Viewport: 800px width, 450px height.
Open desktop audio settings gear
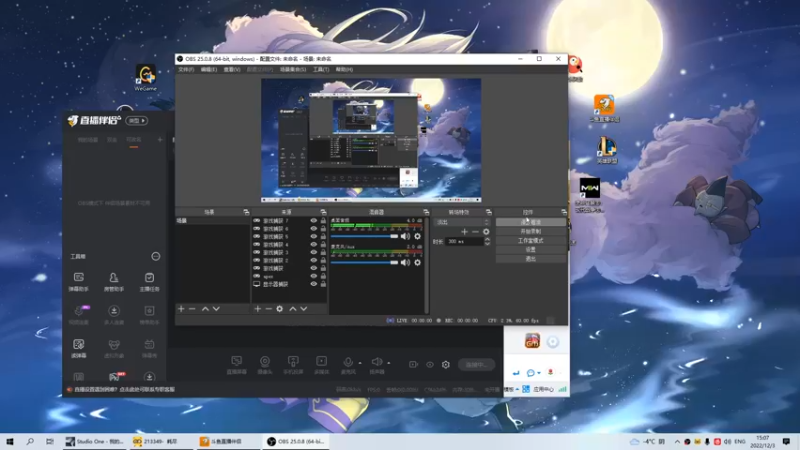pos(417,236)
